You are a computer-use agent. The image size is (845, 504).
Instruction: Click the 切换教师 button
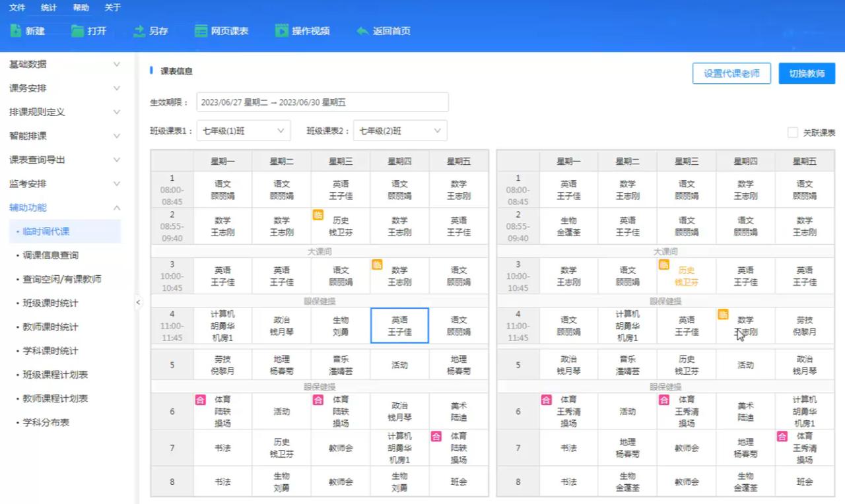[807, 73]
